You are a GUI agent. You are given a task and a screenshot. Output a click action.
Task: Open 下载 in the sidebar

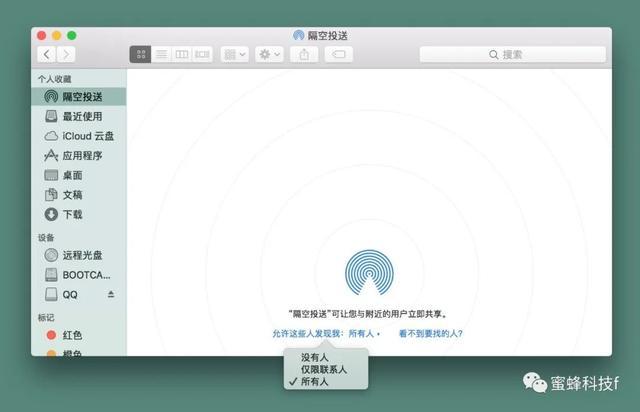pos(79,214)
